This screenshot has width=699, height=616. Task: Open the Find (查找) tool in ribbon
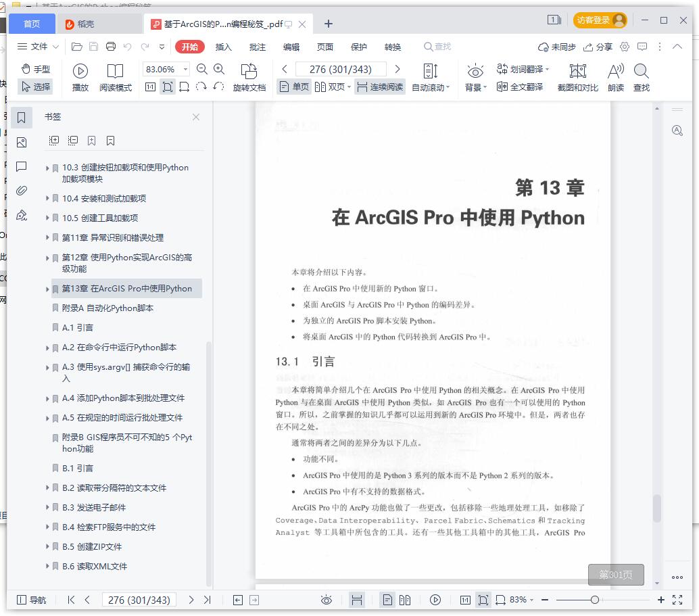click(642, 78)
